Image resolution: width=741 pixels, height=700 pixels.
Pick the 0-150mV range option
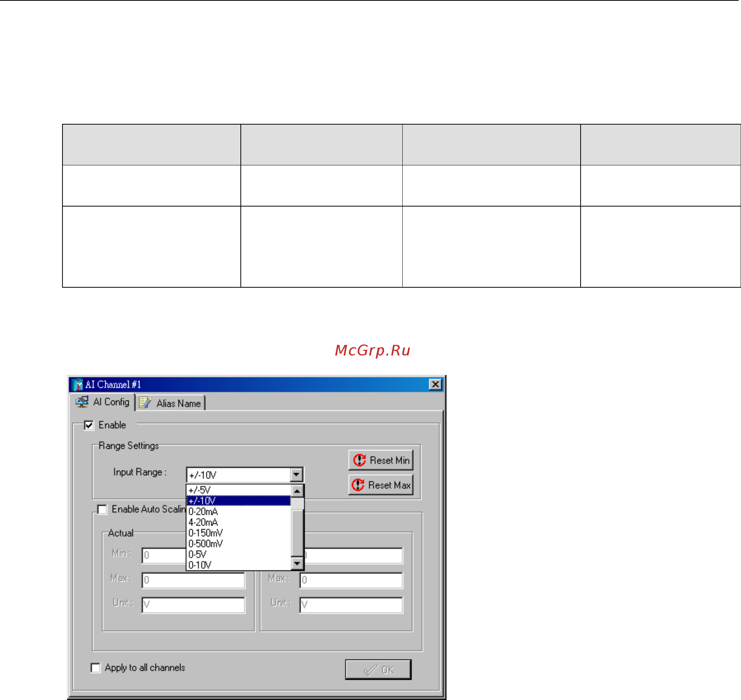[x=238, y=533]
